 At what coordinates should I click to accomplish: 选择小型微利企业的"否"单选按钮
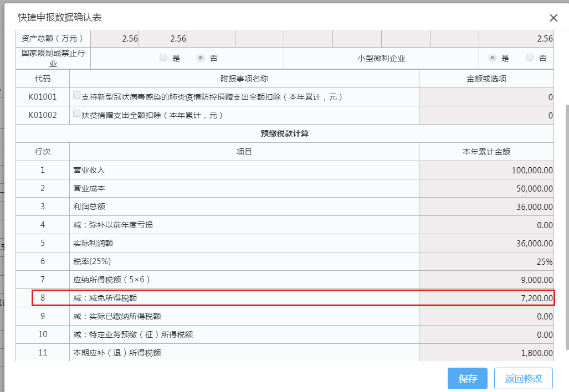(530, 57)
